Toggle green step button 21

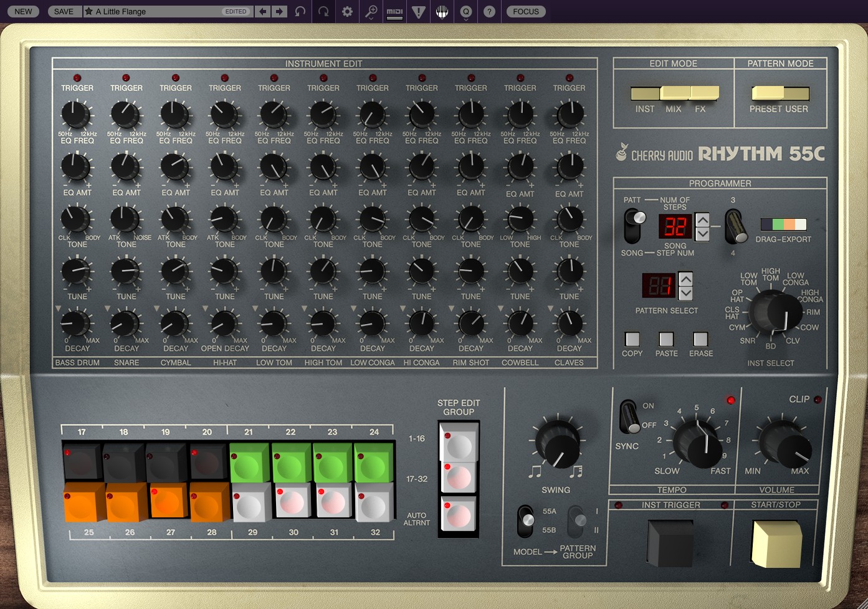[x=249, y=462]
